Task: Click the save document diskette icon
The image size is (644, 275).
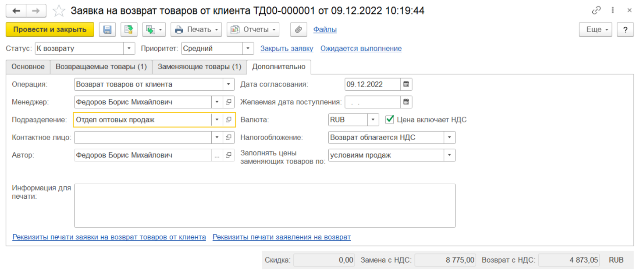Action: pyautogui.click(x=107, y=30)
